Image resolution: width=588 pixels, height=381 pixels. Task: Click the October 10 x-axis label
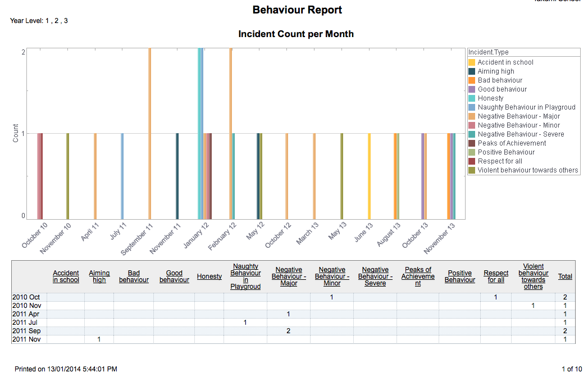[34, 235]
